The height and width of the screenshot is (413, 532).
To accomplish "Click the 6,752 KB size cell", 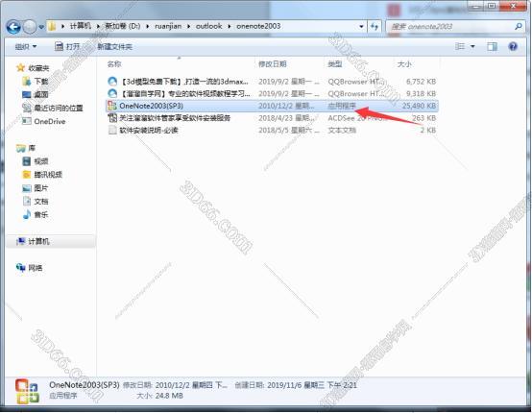I will coord(421,82).
